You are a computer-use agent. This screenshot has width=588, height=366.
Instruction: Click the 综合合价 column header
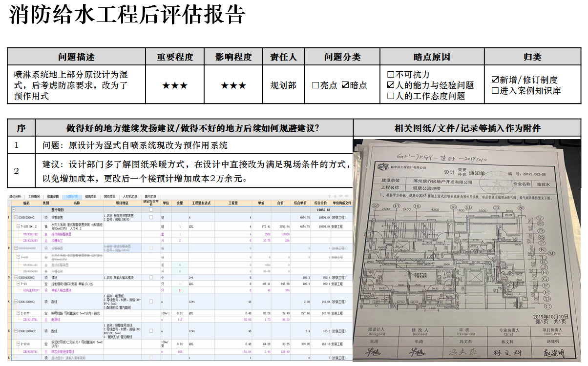320,203
